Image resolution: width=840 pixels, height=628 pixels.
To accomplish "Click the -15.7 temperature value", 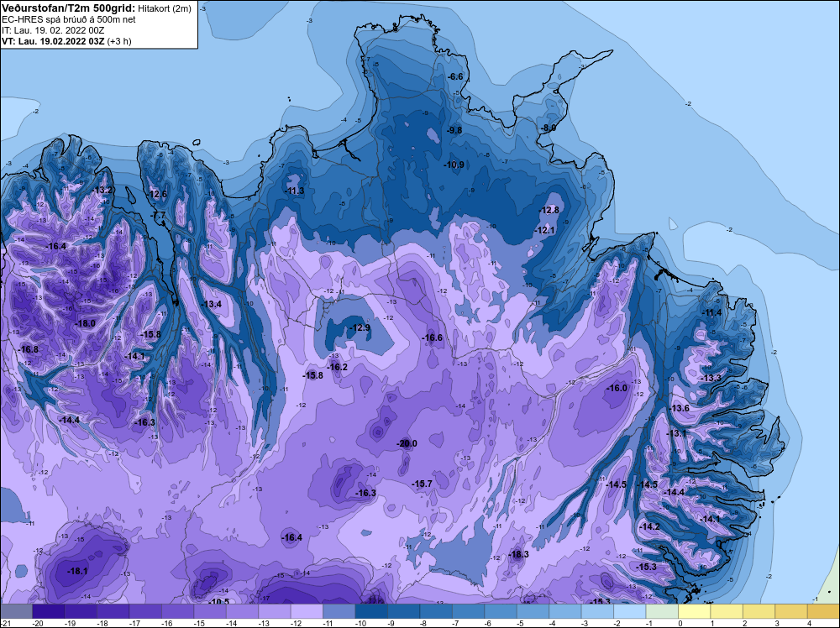I will (x=422, y=484).
